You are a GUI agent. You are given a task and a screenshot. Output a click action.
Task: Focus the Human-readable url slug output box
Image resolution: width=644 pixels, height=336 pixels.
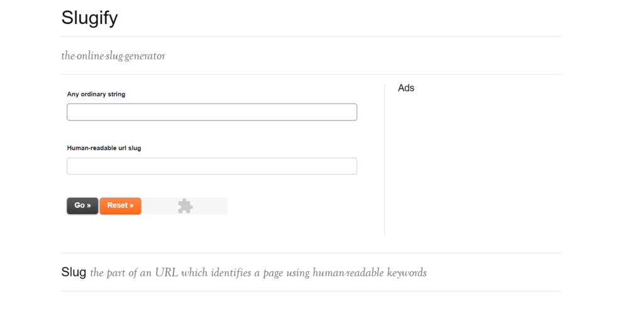coord(212,166)
